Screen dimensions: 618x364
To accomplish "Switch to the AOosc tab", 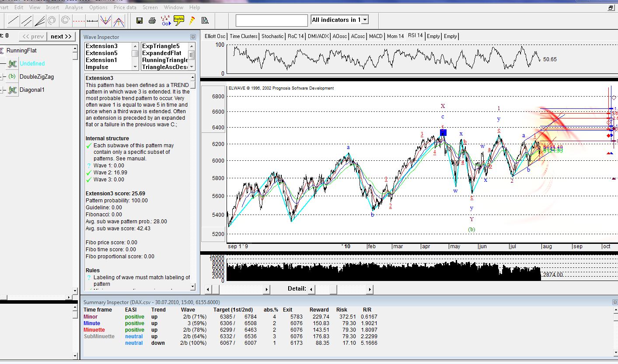I will click(340, 36).
